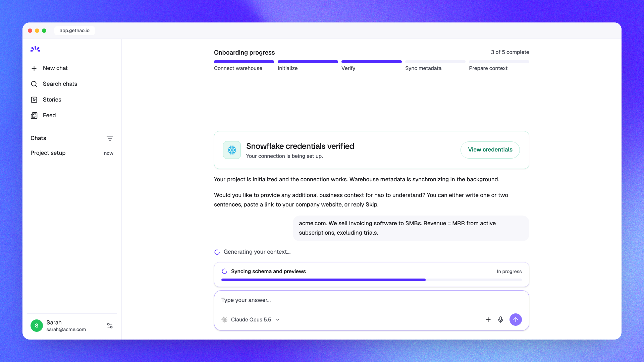Select the Initialize progress step
644x362 pixels.
click(308, 66)
